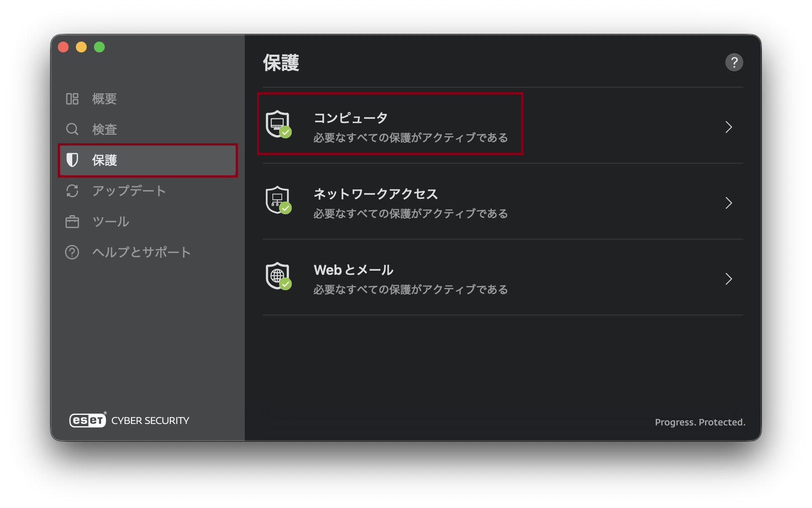This screenshot has height=508, width=812.
Task: Go to ヘルプとサポート in the sidebar
Action: coord(141,252)
